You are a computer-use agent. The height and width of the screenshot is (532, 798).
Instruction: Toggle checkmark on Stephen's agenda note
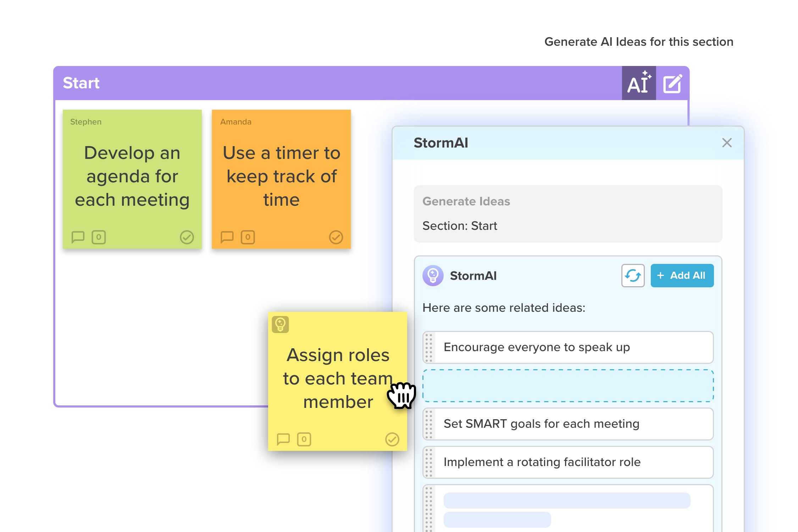(x=187, y=237)
